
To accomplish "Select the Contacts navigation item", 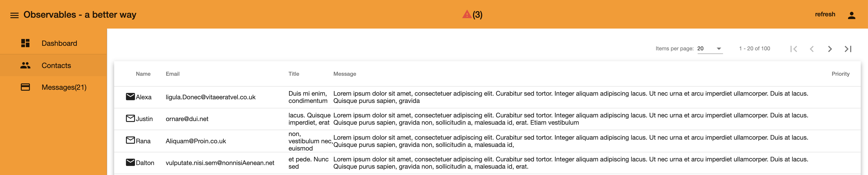I will click(x=53, y=66).
